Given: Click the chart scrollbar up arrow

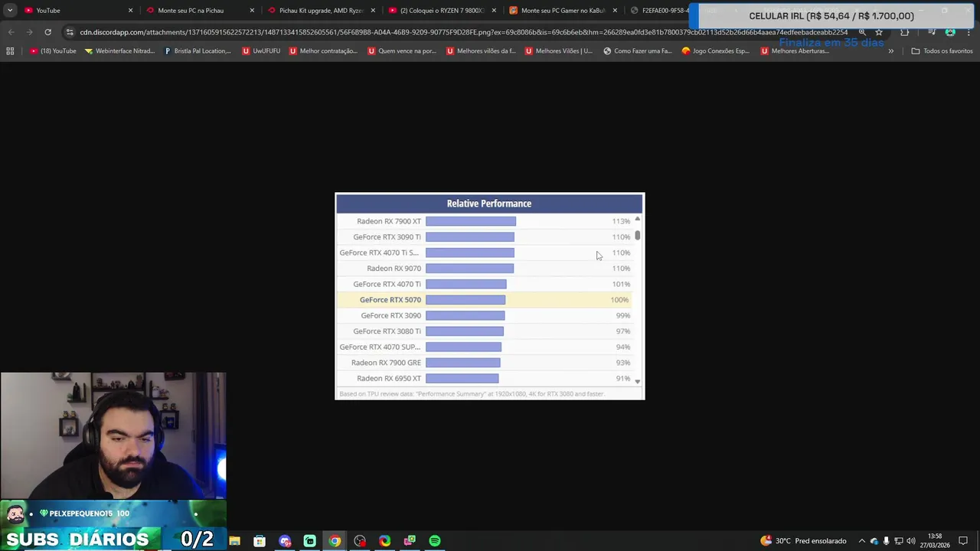Looking at the screenshot, I should pyautogui.click(x=637, y=220).
